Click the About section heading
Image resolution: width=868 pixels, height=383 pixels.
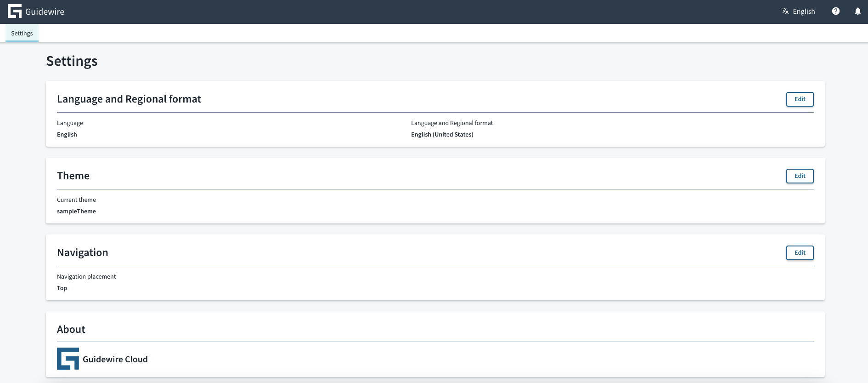coord(71,329)
